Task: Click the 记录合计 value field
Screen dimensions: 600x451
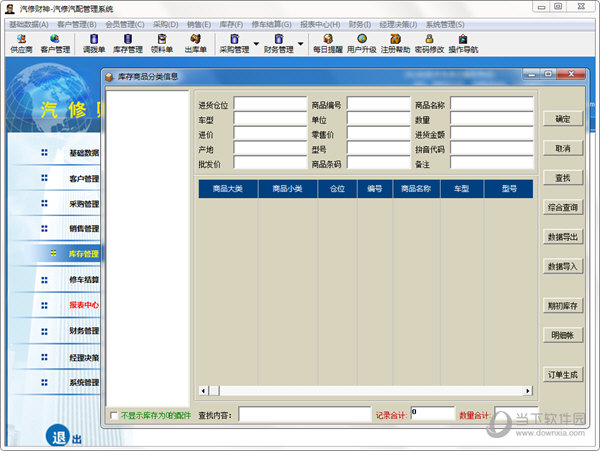Action: point(433,414)
